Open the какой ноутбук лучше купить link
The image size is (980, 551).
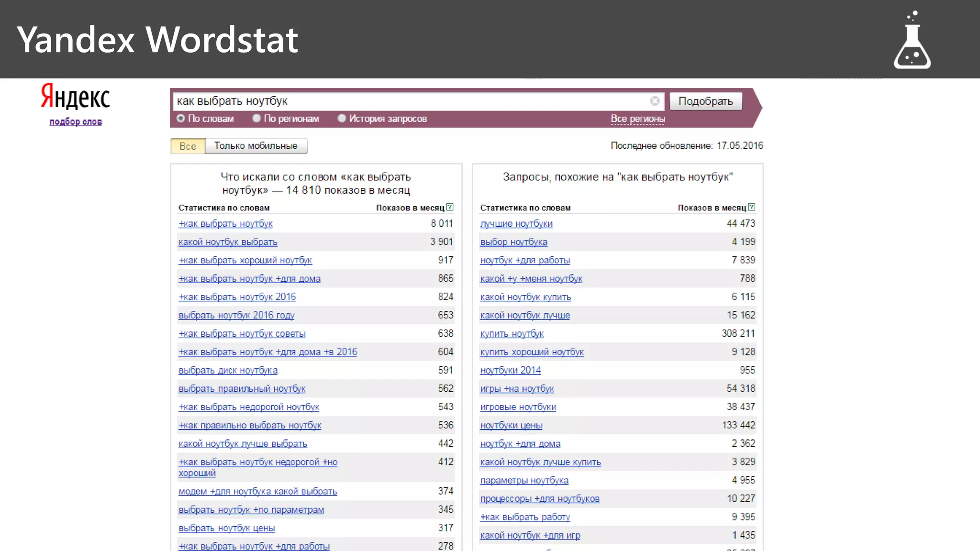540,462
